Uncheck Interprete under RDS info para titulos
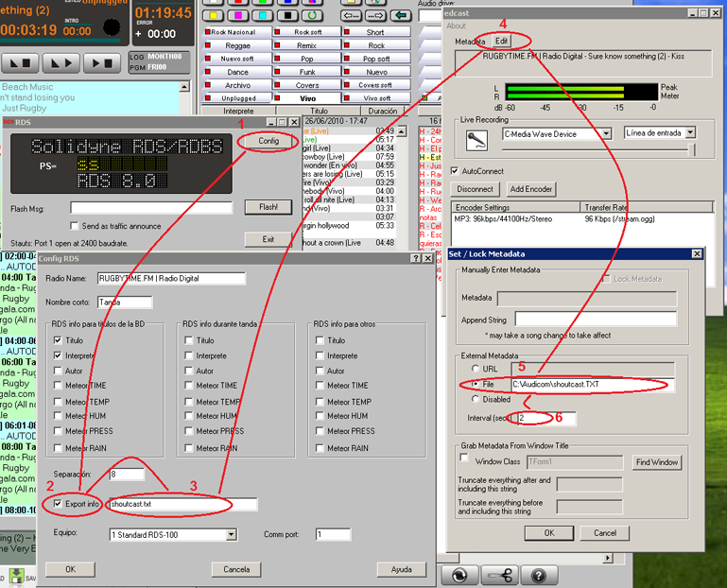The height and width of the screenshot is (588, 727). tap(58, 355)
